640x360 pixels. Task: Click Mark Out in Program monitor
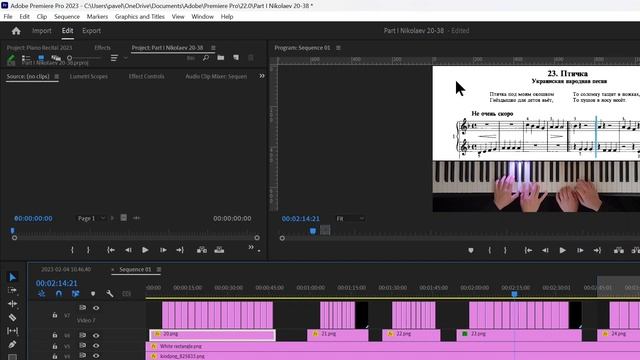click(x=505, y=250)
